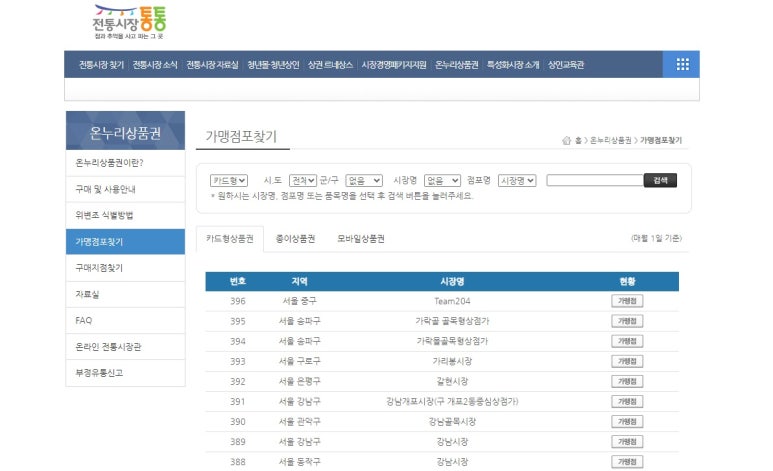Select sidebar item FAQ

(x=125, y=321)
